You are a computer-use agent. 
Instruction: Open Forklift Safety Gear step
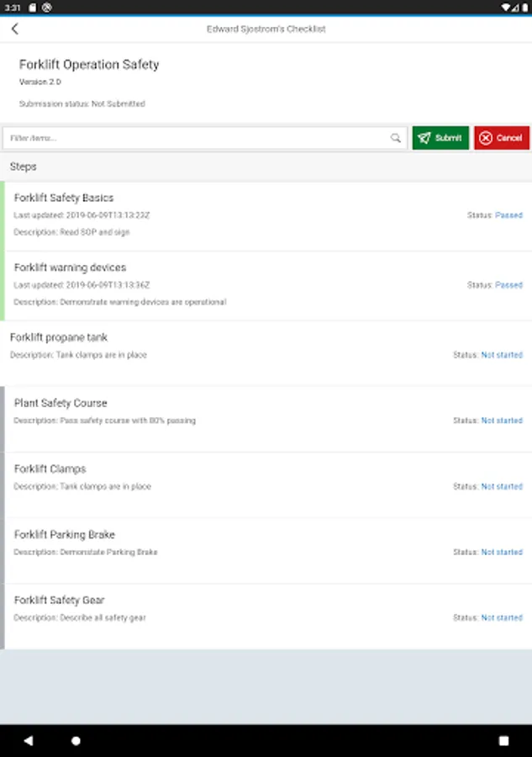coord(60,601)
